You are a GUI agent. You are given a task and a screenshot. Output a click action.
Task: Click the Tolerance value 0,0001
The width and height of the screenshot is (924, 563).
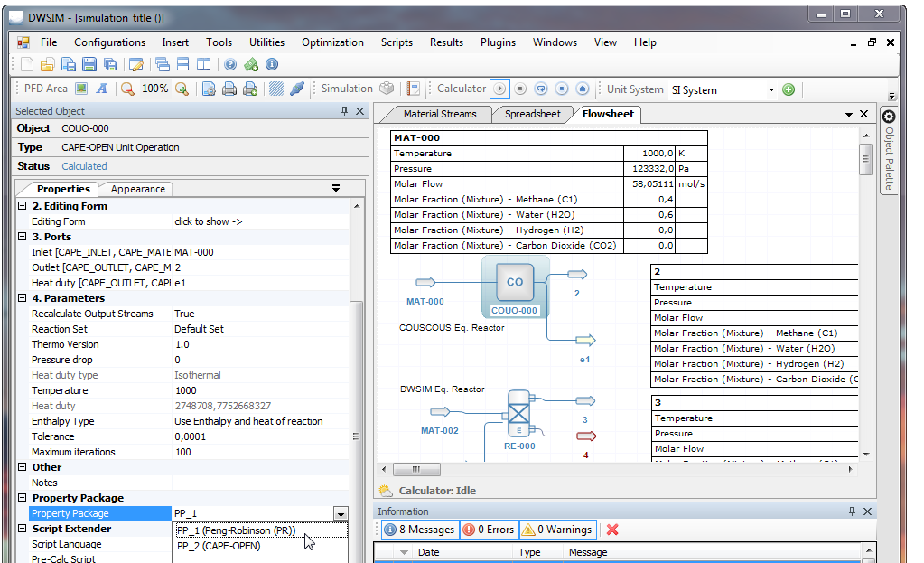coord(190,436)
